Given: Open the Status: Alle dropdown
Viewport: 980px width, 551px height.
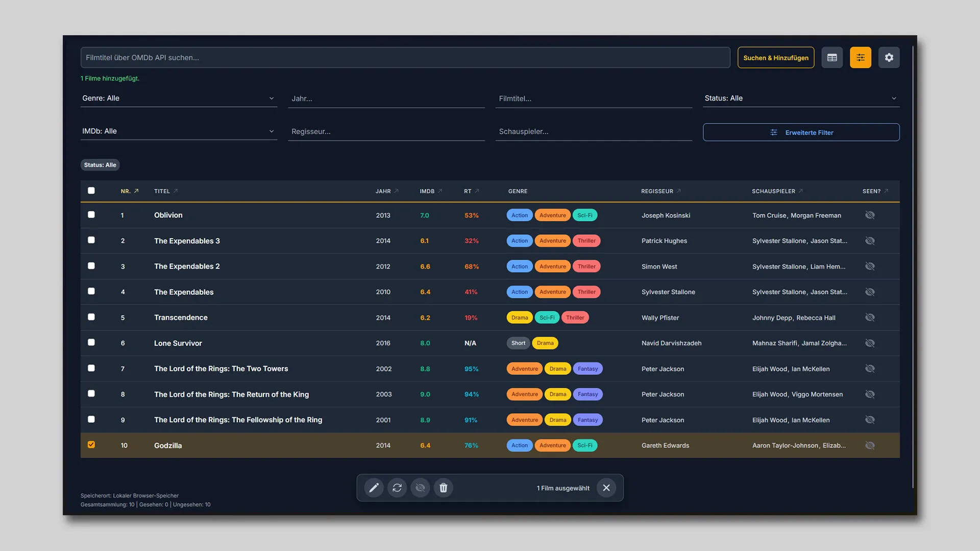Looking at the screenshot, I should click(801, 98).
